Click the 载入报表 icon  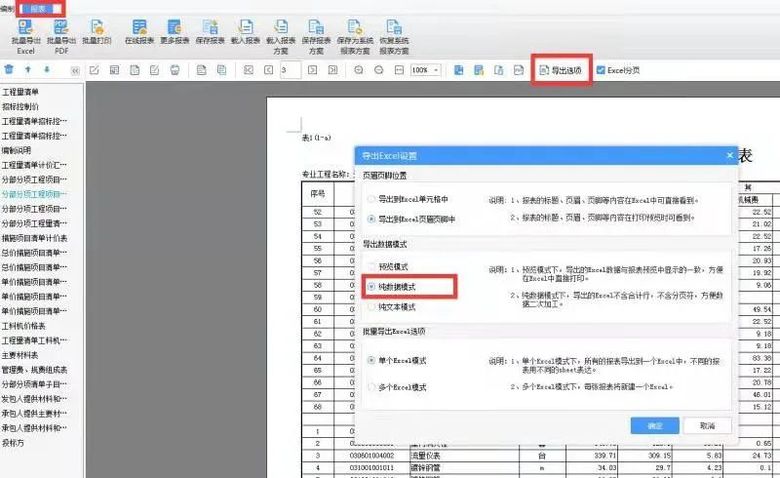[246, 32]
